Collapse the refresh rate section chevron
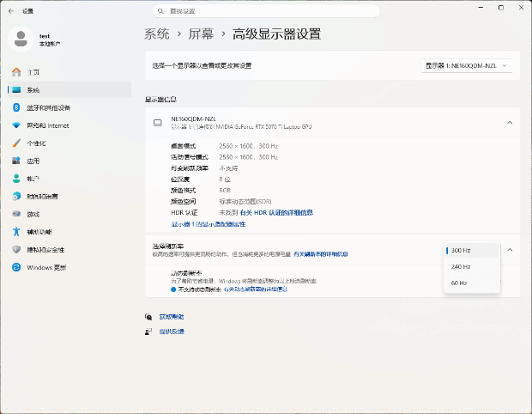The width and height of the screenshot is (532, 414). pyautogui.click(x=510, y=250)
